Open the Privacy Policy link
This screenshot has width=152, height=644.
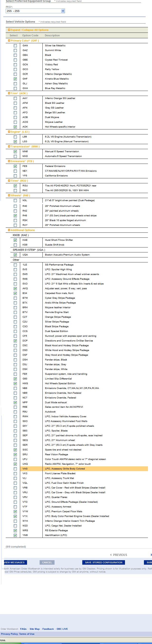coord(9,634)
